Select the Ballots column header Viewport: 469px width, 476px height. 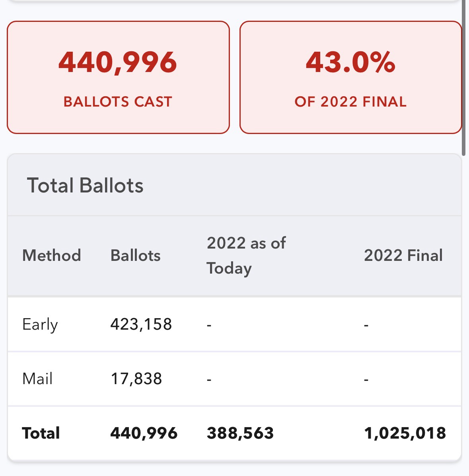tap(136, 255)
